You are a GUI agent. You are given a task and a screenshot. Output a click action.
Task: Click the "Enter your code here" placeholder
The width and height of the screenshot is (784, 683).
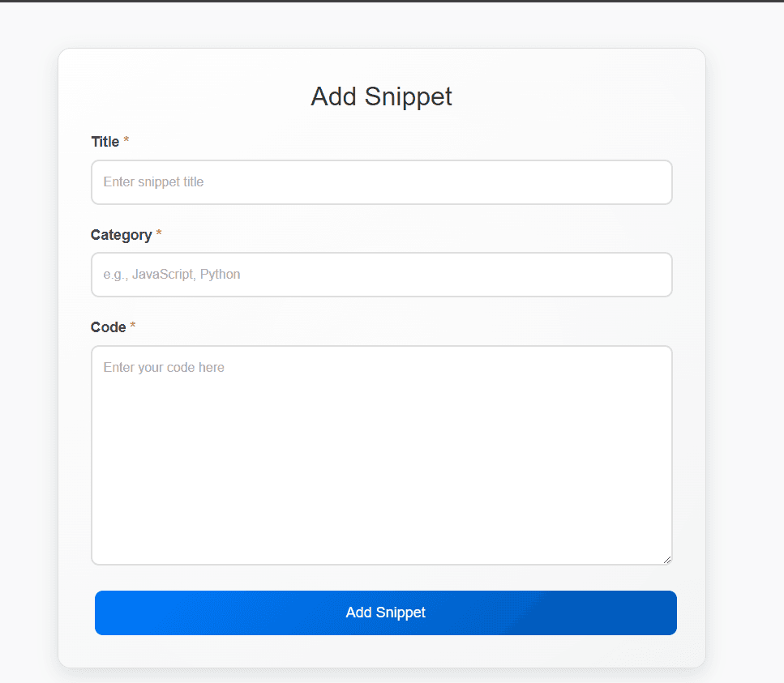click(x=164, y=368)
